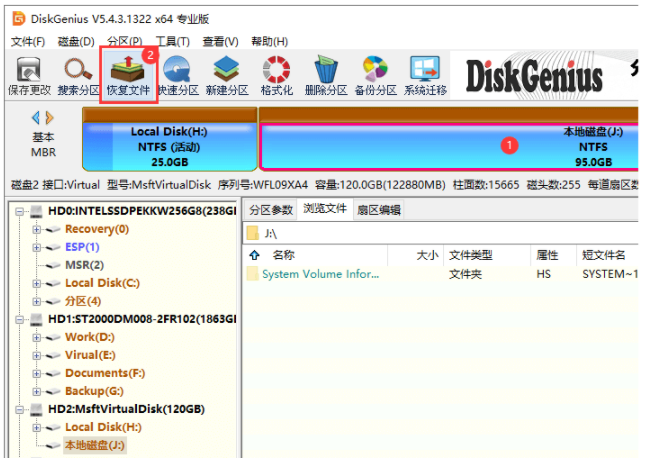
Task: Click the 新建分区 (New partition) icon
Action: 227,69
